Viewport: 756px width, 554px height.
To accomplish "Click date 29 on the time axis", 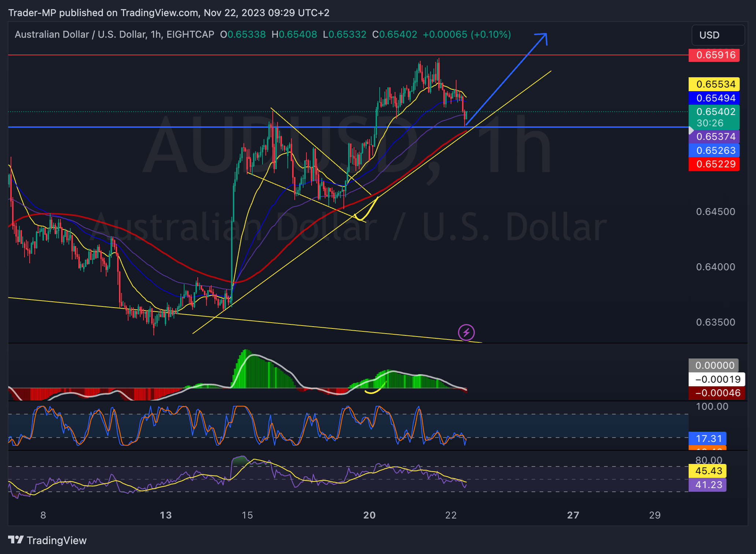I will click(x=655, y=515).
